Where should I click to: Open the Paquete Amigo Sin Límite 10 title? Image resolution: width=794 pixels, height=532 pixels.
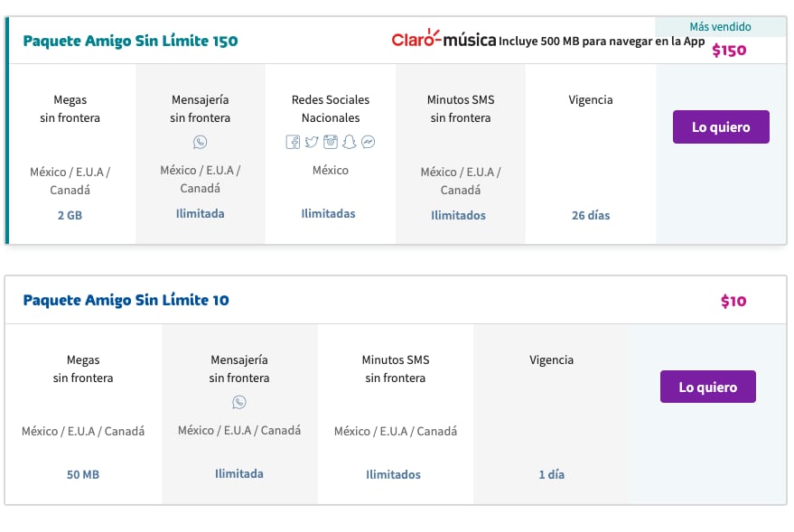click(x=126, y=300)
